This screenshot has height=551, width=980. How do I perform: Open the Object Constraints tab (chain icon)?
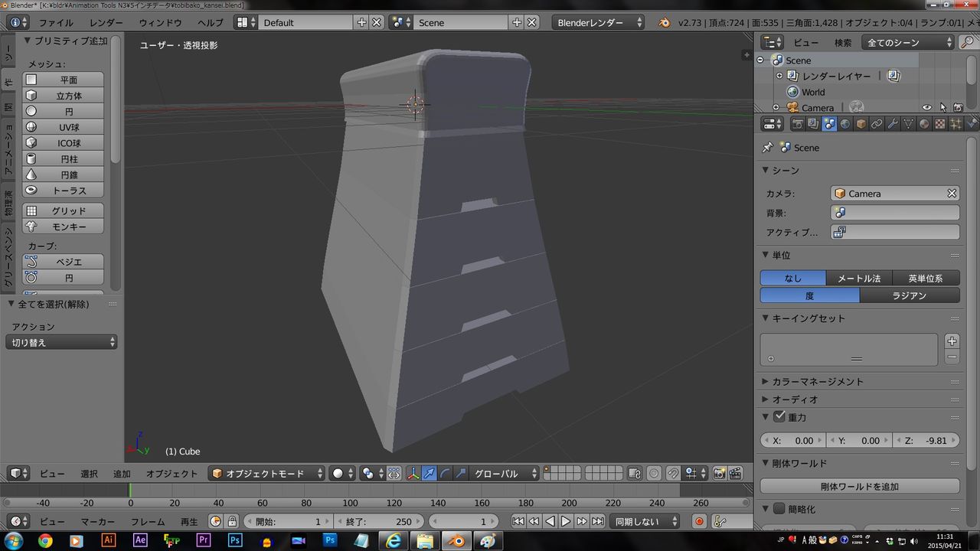[877, 124]
